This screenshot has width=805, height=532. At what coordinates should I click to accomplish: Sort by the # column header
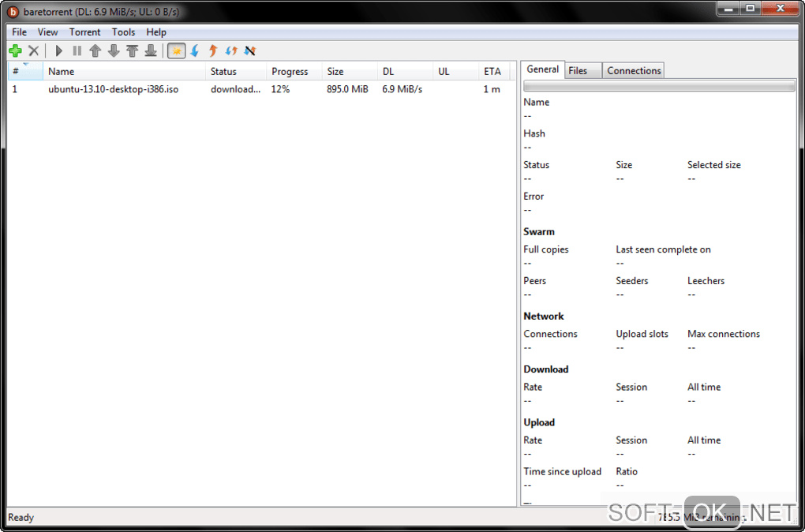click(25, 71)
